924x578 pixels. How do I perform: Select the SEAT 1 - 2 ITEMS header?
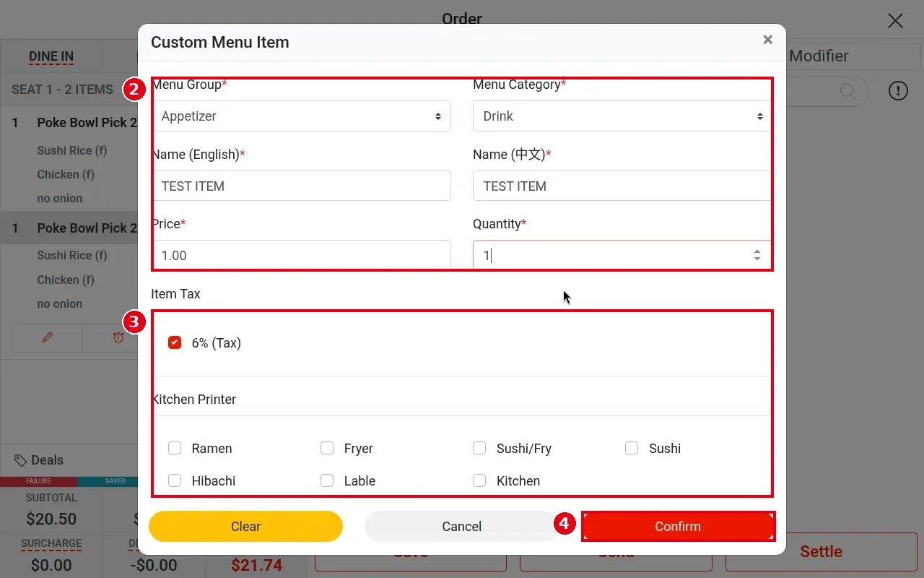pos(62,90)
